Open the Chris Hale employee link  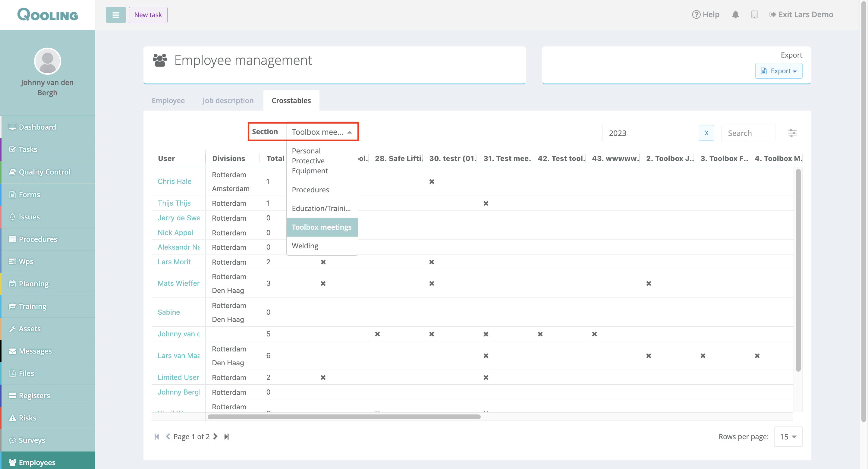point(174,181)
